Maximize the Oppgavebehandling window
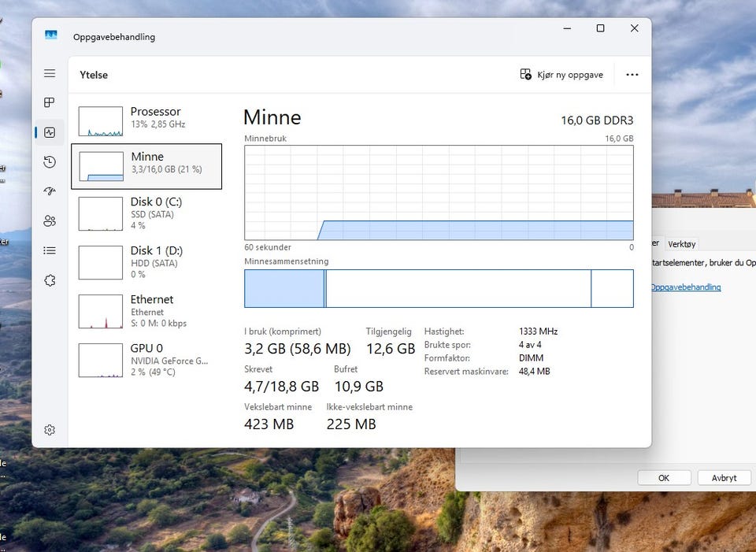This screenshot has width=756, height=552. tap(600, 28)
